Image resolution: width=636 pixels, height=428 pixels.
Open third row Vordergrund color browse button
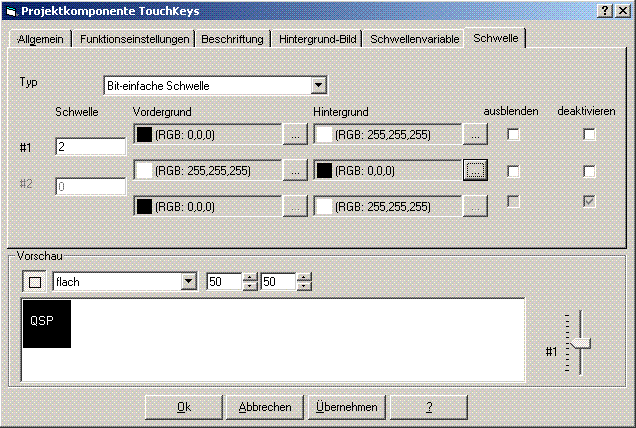coord(294,207)
